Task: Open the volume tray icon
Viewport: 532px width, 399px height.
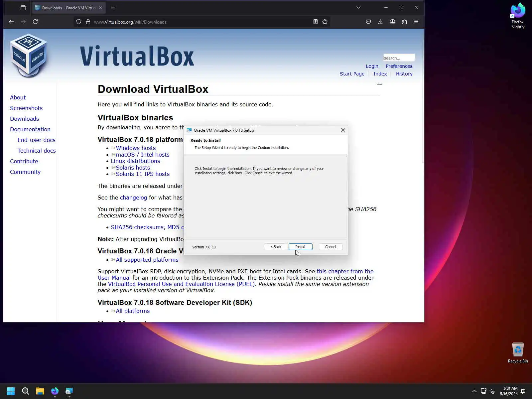Action: click(x=492, y=391)
